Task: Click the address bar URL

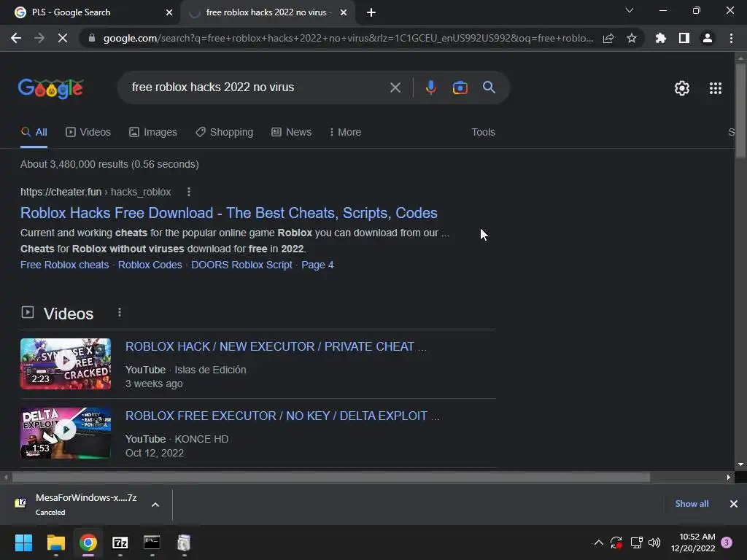Action: (x=348, y=38)
